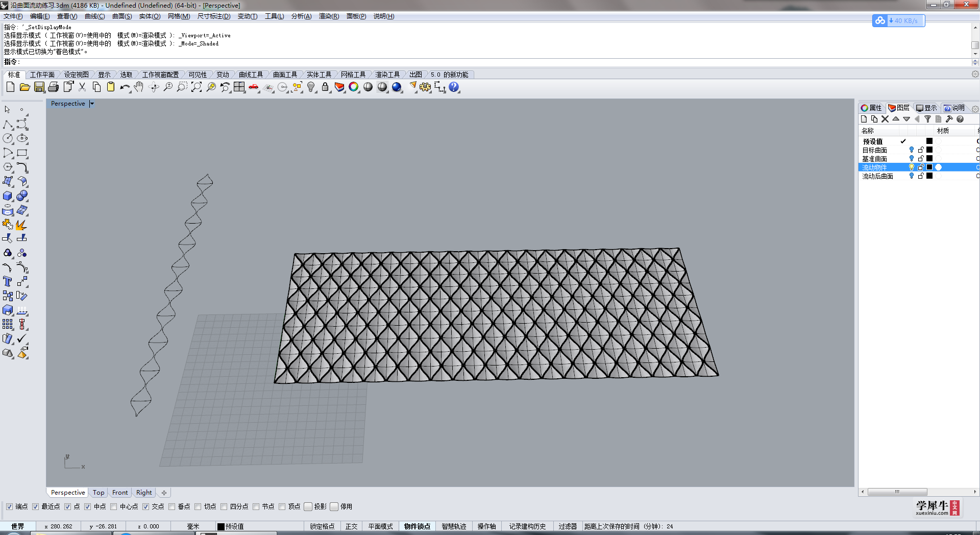
Task: Select the Text object tool
Action: 8,281
